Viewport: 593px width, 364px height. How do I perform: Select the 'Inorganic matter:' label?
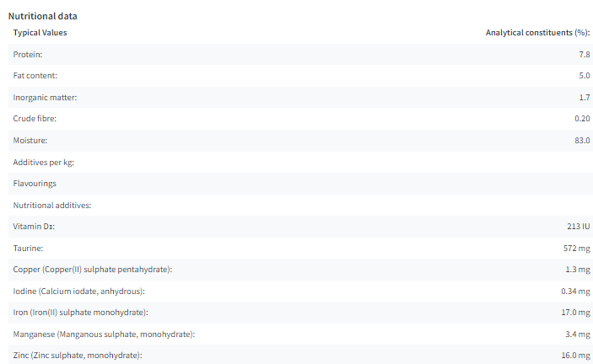(x=45, y=98)
